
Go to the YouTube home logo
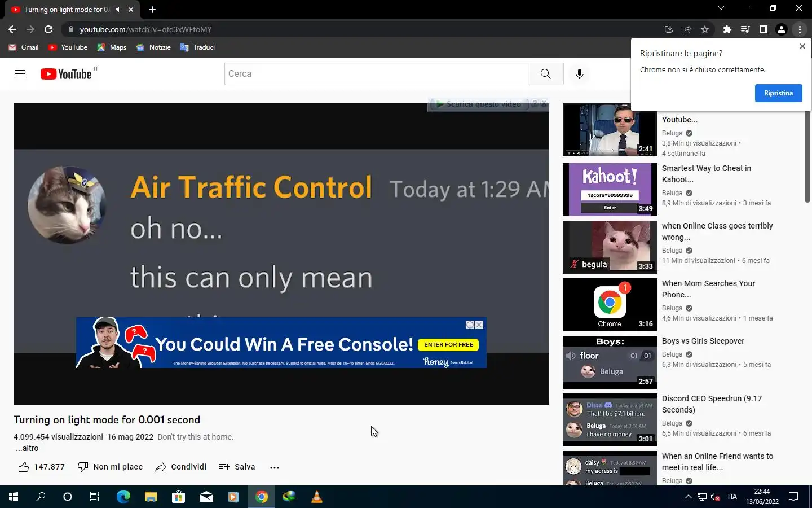click(66, 74)
